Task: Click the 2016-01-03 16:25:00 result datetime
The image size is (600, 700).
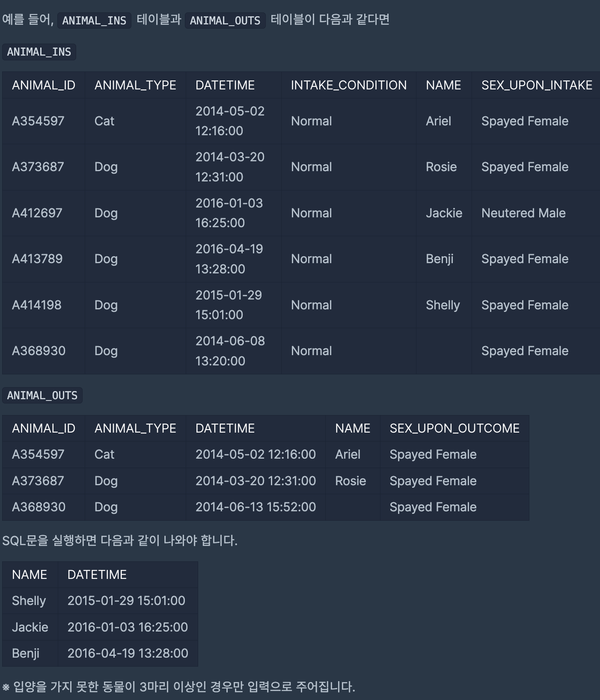Action: point(128,627)
